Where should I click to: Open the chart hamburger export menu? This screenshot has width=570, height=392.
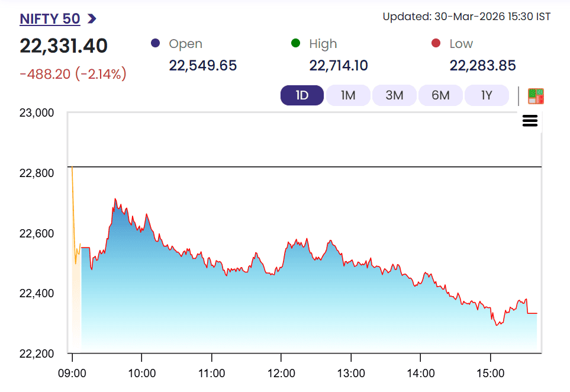pyautogui.click(x=529, y=120)
